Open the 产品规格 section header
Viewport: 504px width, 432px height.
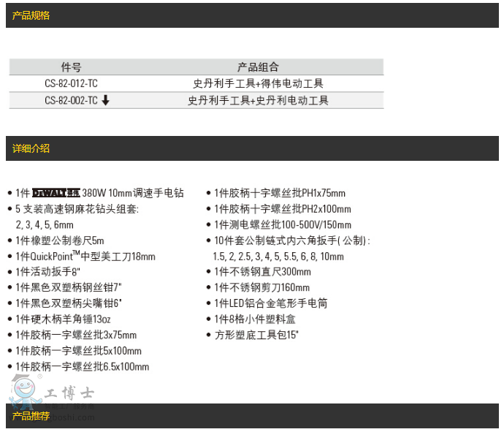(31, 15)
